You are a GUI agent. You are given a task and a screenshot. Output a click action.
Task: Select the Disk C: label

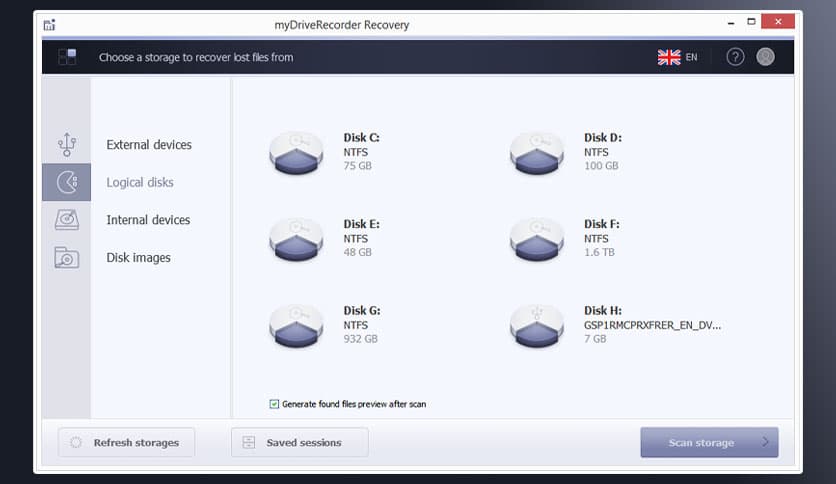361,138
